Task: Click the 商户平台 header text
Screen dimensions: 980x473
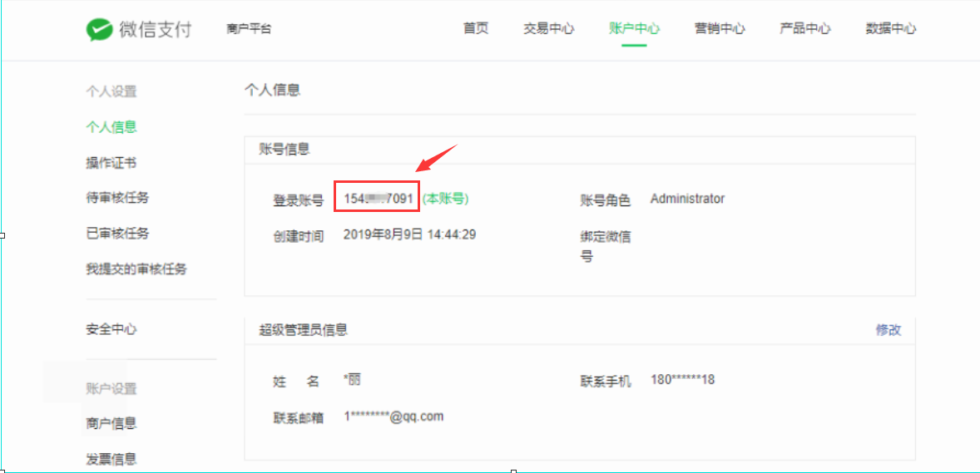Action: coord(249,29)
